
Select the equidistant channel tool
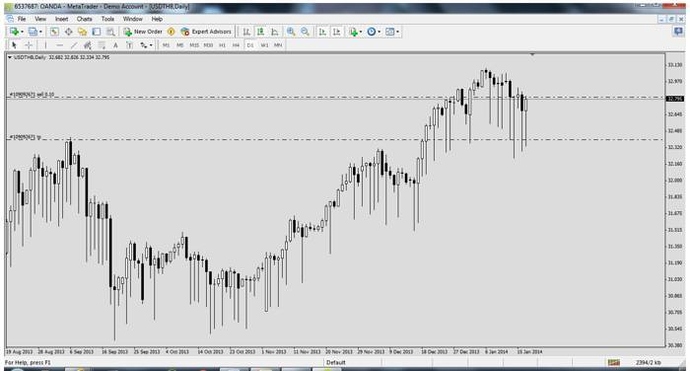(88, 45)
